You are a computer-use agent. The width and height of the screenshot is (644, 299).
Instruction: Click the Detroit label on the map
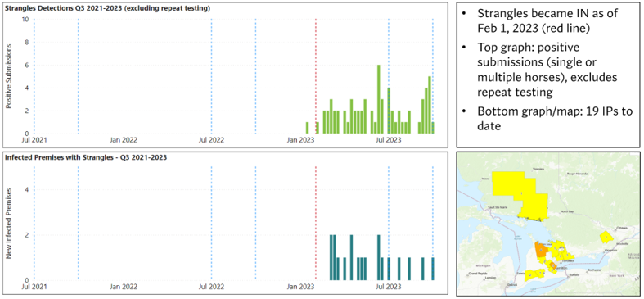(x=511, y=284)
